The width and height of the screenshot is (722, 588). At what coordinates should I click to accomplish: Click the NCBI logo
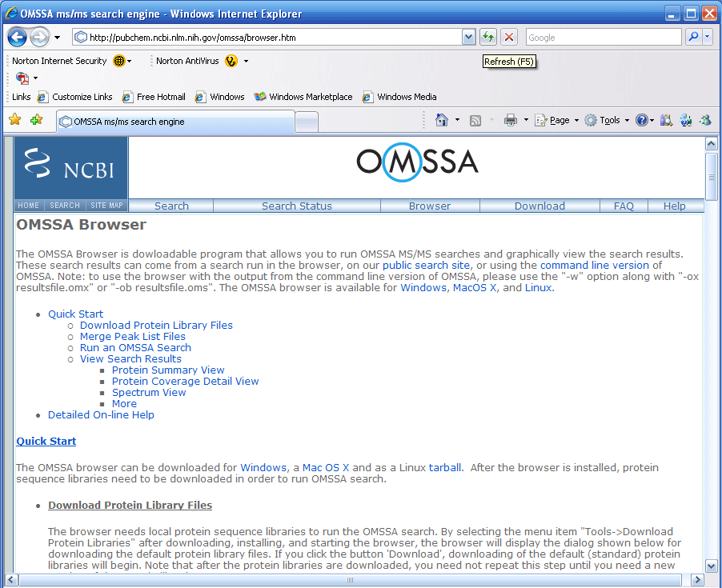(x=71, y=168)
